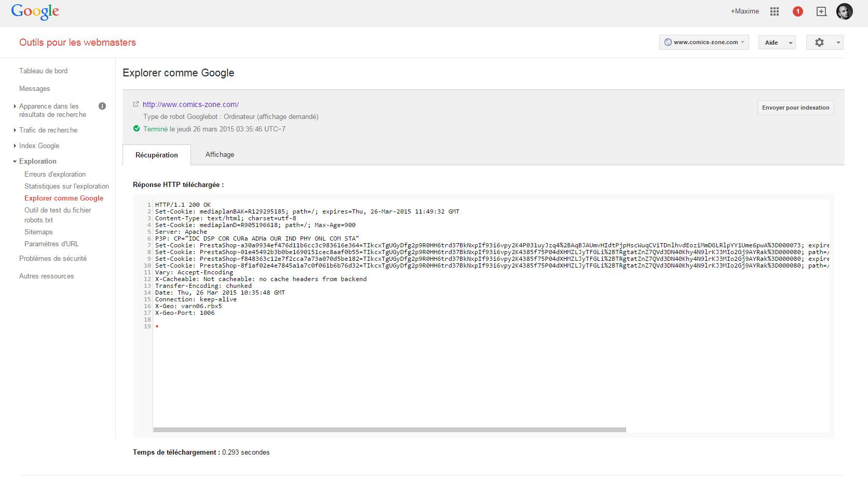Open the account profile picture
The height and width of the screenshot is (478, 868).
coord(845,11)
